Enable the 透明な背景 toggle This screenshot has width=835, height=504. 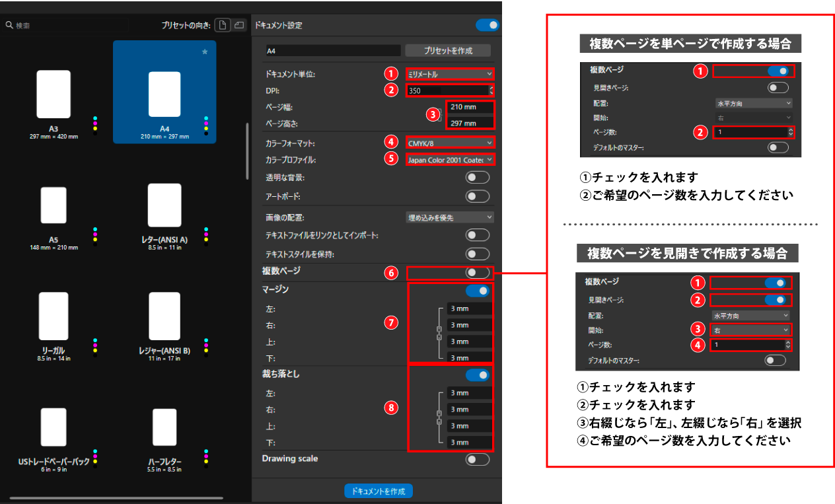[x=477, y=177]
